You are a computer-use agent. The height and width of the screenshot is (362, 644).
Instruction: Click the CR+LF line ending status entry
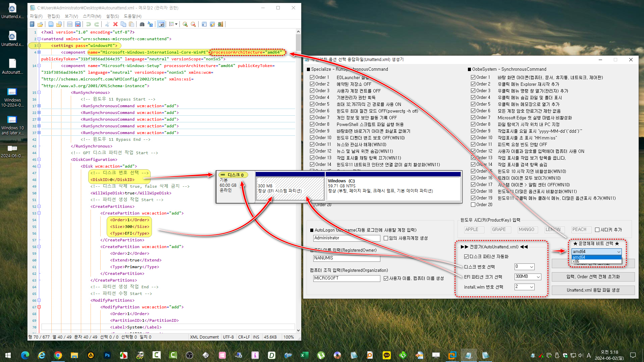pyautogui.click(x=244, y=337)
